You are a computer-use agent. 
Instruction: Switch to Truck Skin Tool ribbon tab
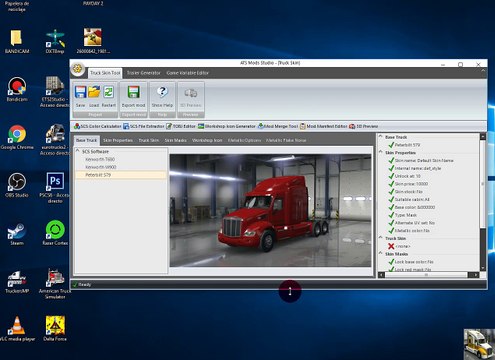coord(105,73)
